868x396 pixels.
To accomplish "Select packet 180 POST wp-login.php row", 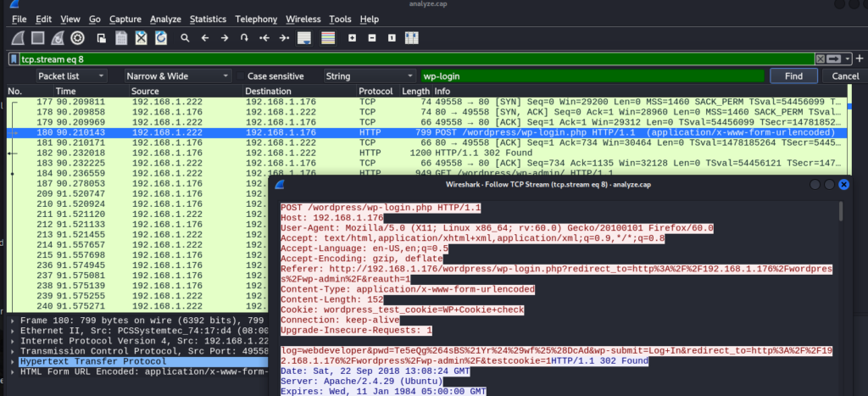I will [x=426, y=132].
